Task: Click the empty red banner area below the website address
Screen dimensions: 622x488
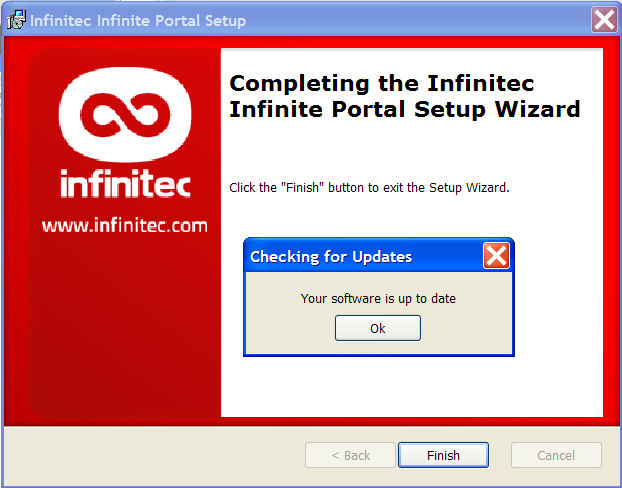Action: [x=125, y=325]
